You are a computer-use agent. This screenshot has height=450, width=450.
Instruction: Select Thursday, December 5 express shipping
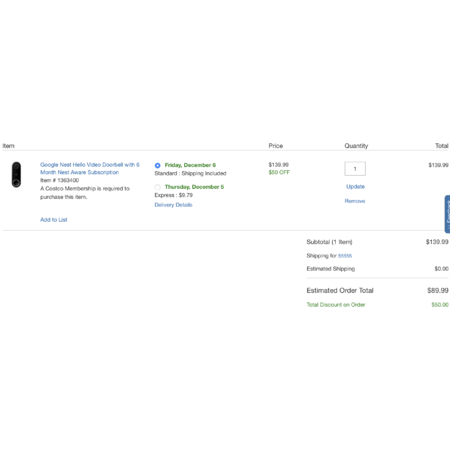(x=157, y=187)
